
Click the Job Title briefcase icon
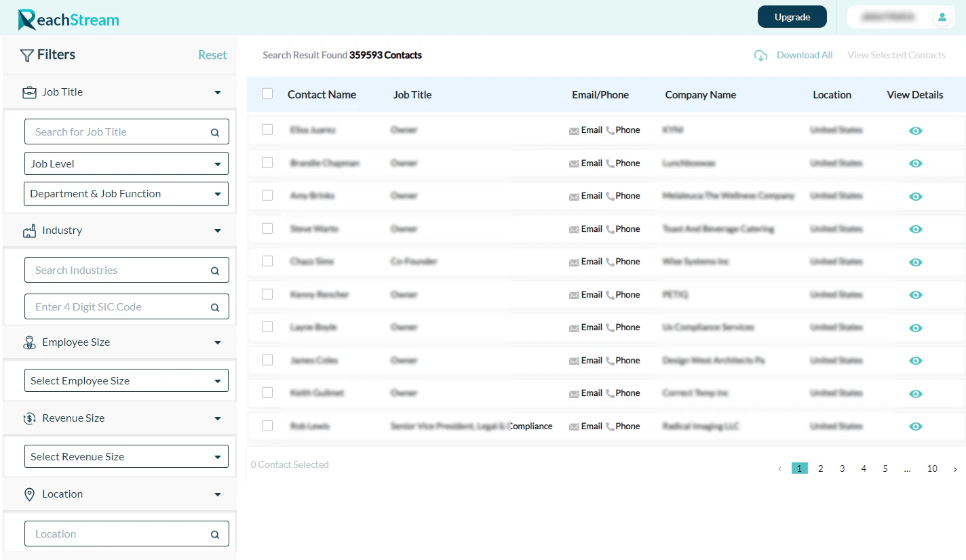pos(29,92)
